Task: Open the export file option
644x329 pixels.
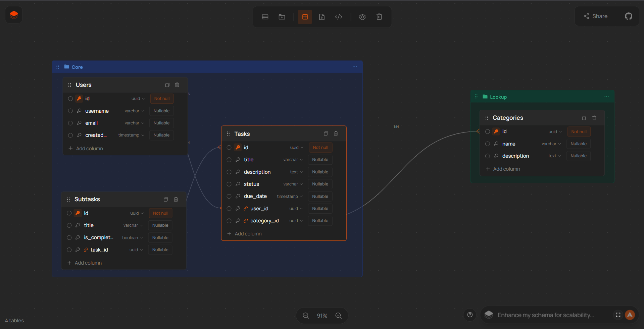Action: click(322, 17)
